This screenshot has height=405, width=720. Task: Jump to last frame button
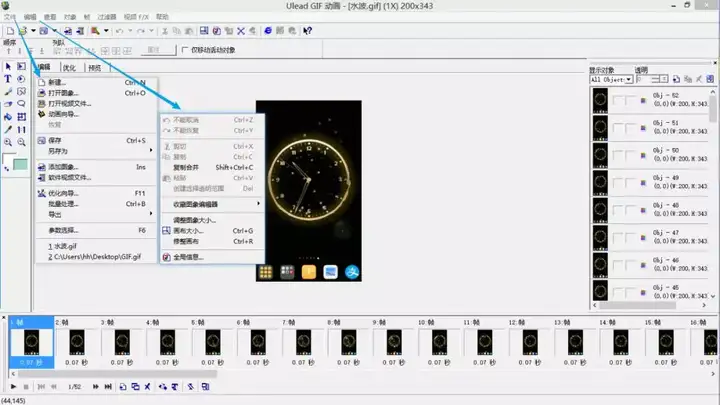pos(108,387)
